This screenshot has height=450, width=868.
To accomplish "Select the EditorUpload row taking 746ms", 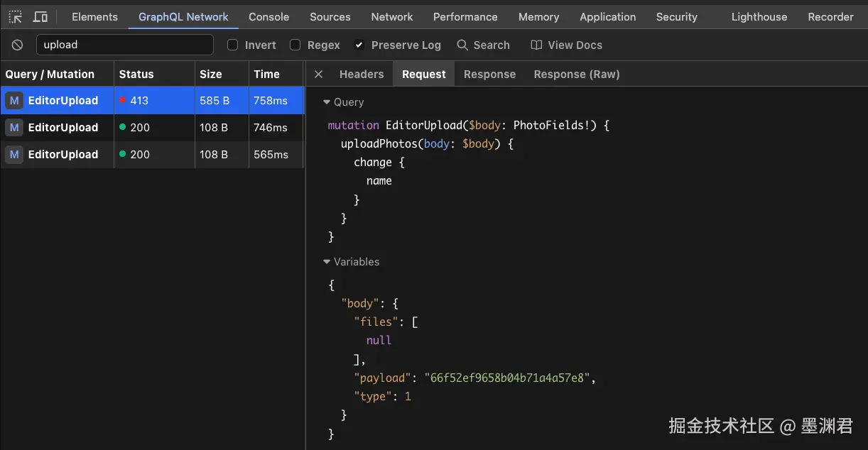I will (152, 128).
